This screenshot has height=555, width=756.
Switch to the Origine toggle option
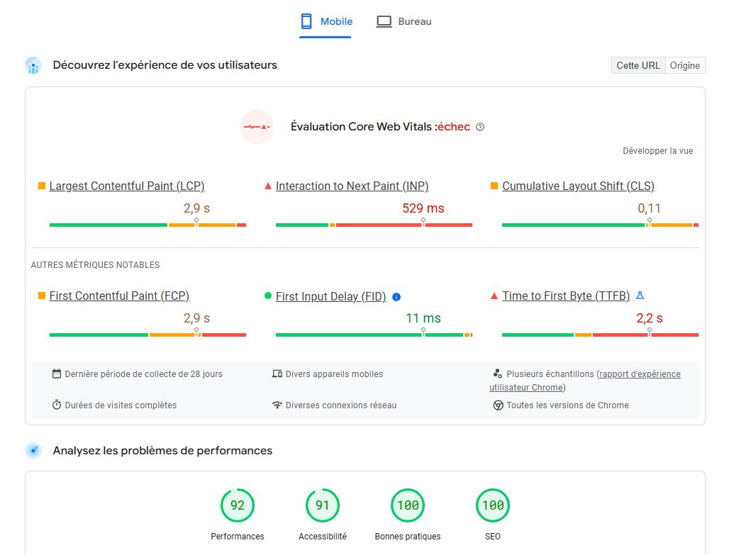click(684, 65)
